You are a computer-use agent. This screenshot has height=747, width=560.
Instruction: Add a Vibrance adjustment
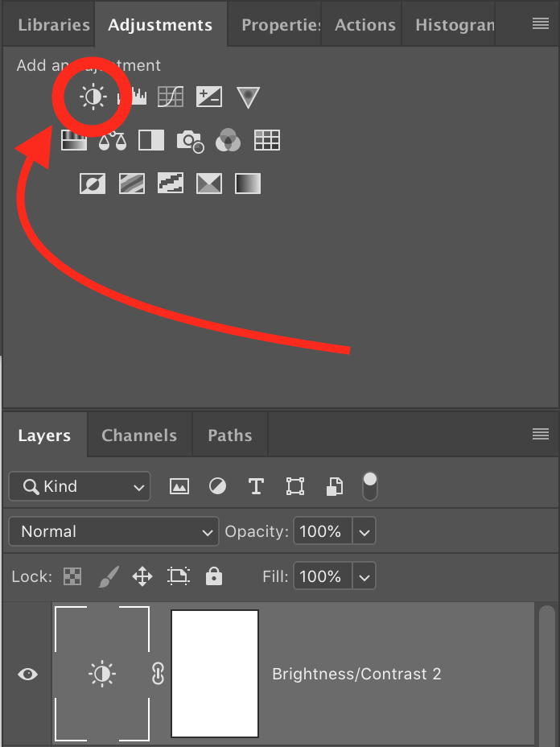pyautogui.click(x=248, y=97)
